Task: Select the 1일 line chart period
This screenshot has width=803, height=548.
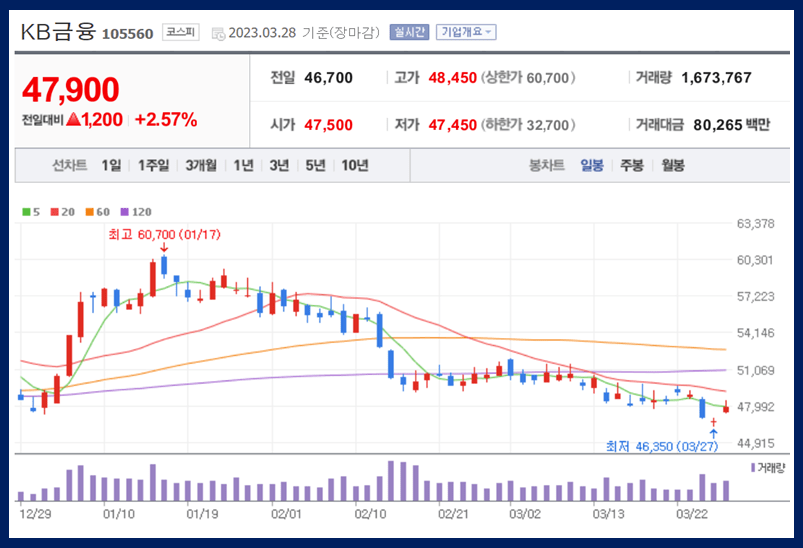Action: coord(112,165)
